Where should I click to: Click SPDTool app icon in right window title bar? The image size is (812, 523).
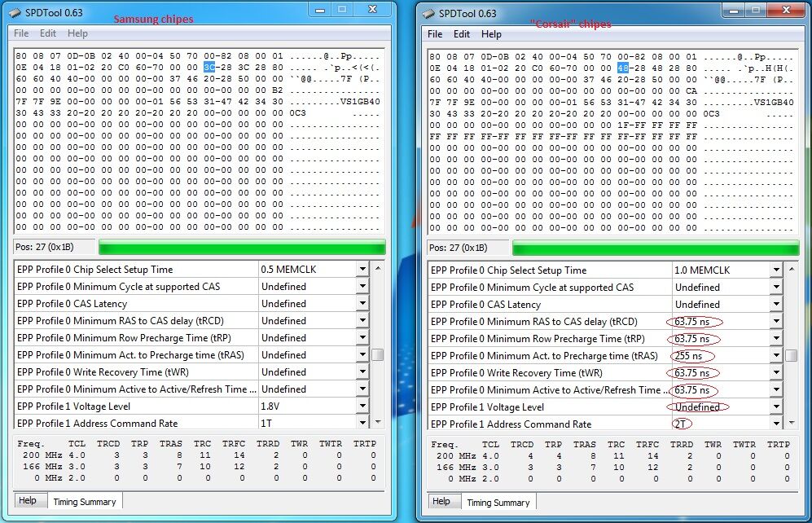[x=428, y=14]
